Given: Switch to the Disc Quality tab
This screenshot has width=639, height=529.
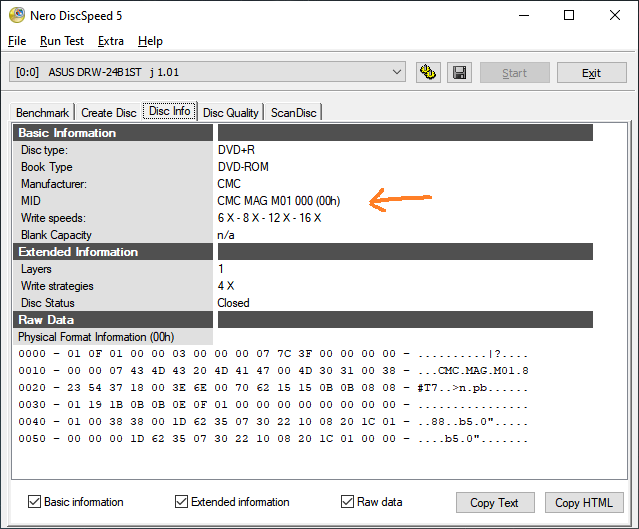Looking at the screenshot, I should (x=231, y=112).
